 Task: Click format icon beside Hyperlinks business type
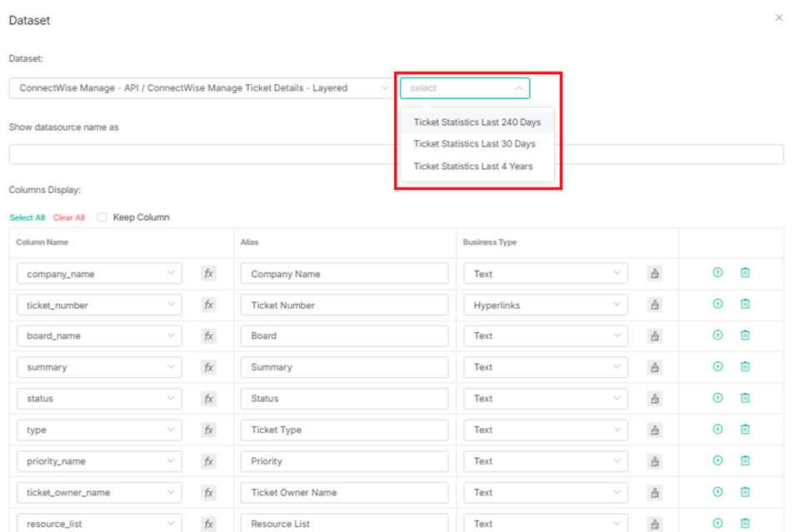(x=655, y=305)
